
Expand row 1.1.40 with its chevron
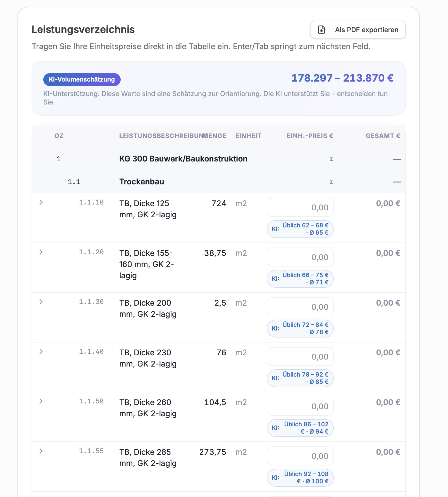[41, 351]
